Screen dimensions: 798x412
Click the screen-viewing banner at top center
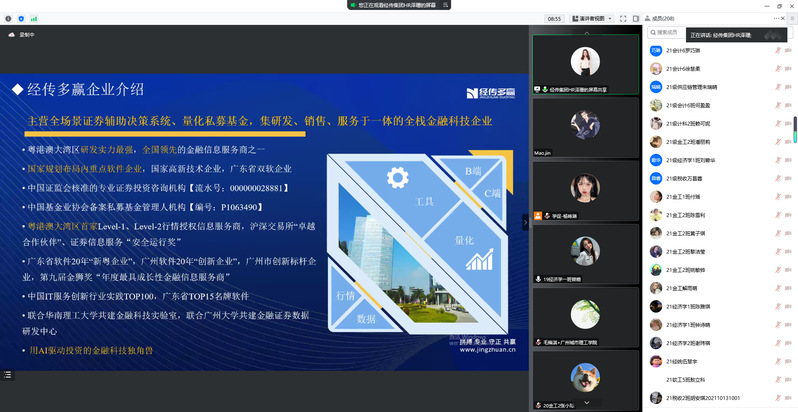(x=398, y=5)
